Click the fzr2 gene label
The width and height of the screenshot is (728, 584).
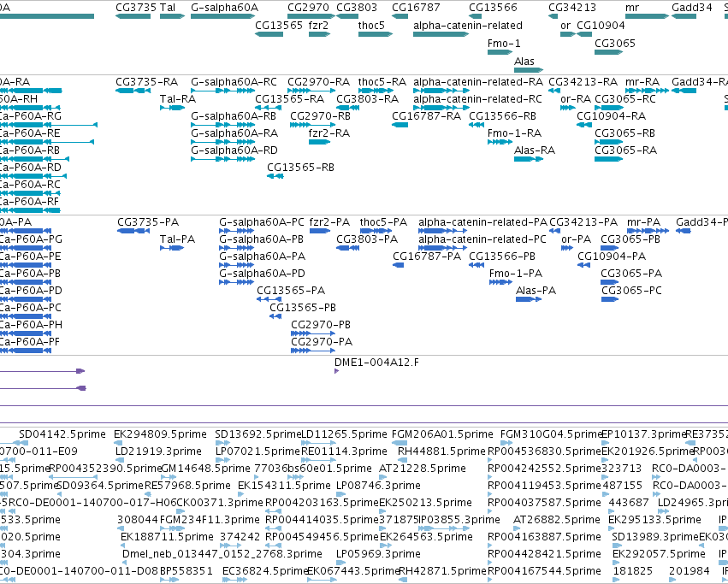click(x=318, y=25)
